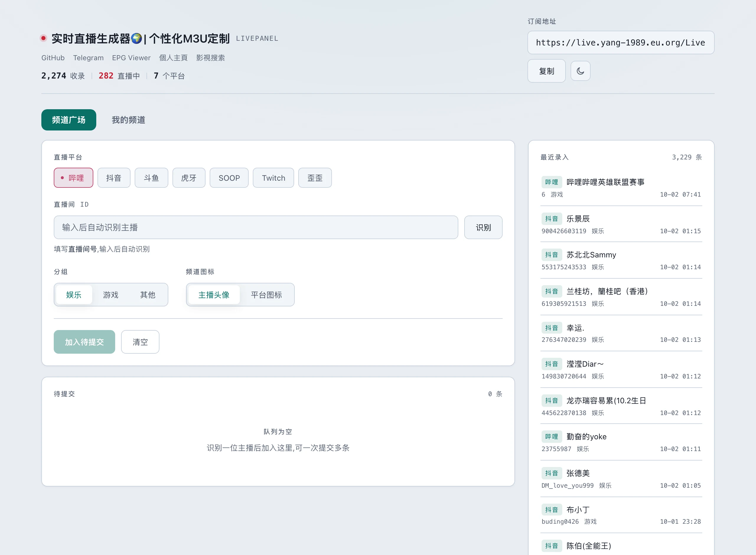Select the Twitch platform
Screen dimensions: 756x555
click(x=273, y=178)
